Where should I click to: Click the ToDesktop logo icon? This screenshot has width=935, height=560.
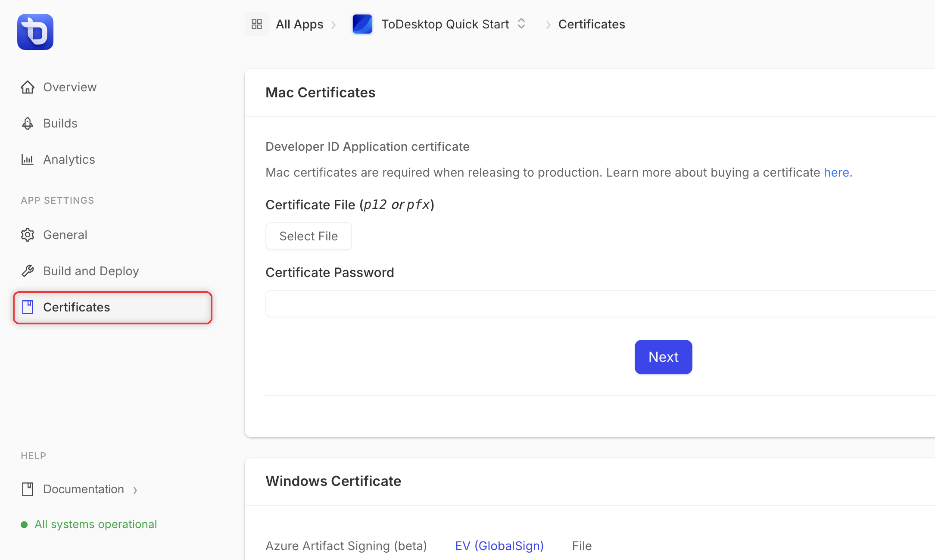pos(35,32)
